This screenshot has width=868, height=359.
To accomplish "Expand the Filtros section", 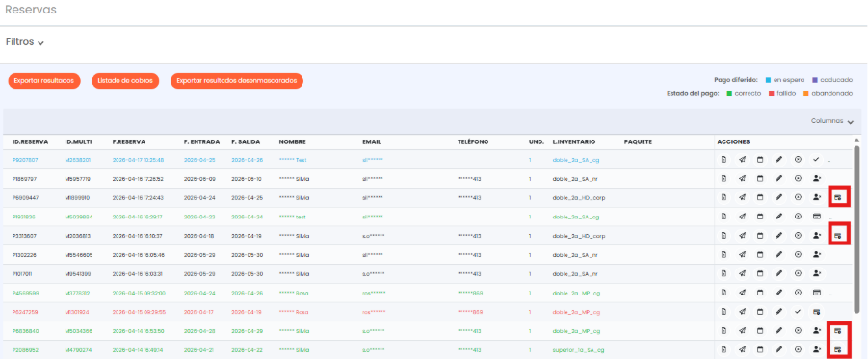I will point(25,42).
